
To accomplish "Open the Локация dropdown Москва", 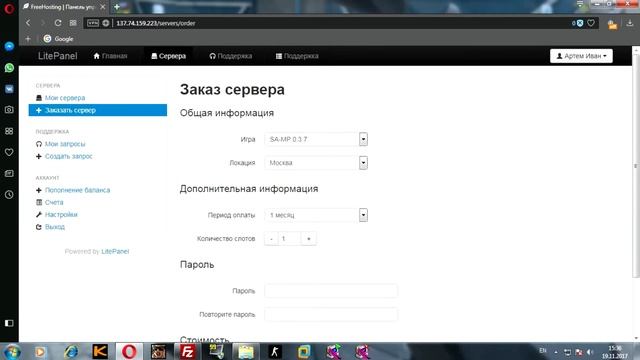I will [316, 163].
